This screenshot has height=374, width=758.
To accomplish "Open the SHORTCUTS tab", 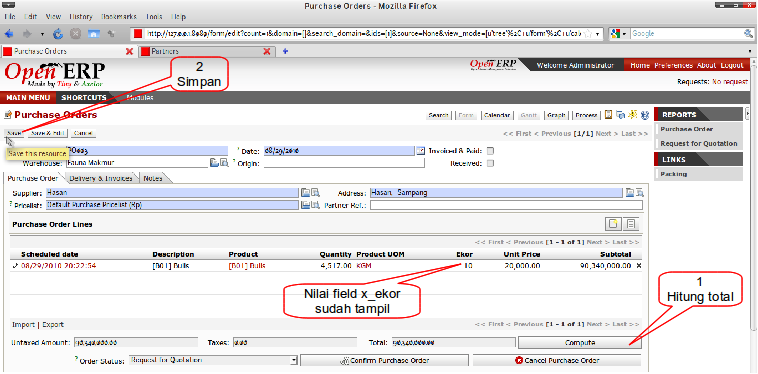I will click(x=84, y=98).
